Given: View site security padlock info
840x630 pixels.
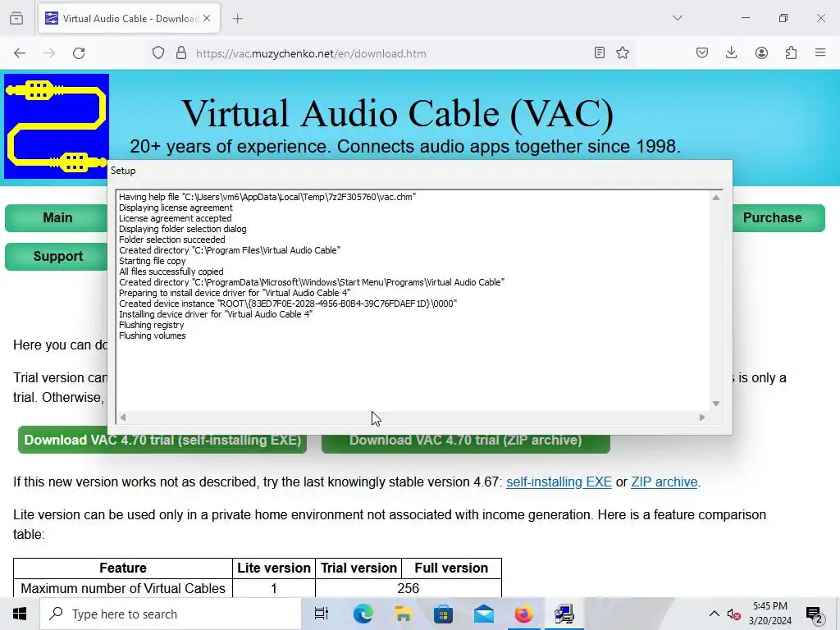Looking at the screenshot, I should pos(181,53).
